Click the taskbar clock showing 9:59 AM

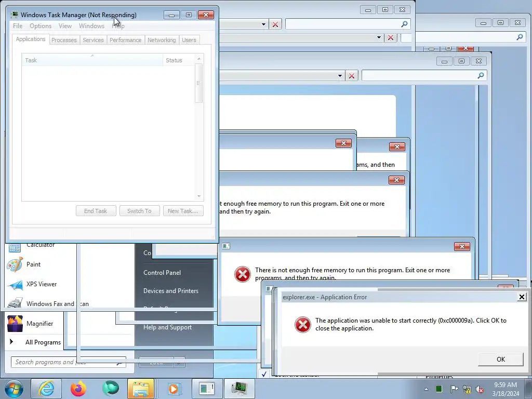point(506,389)
